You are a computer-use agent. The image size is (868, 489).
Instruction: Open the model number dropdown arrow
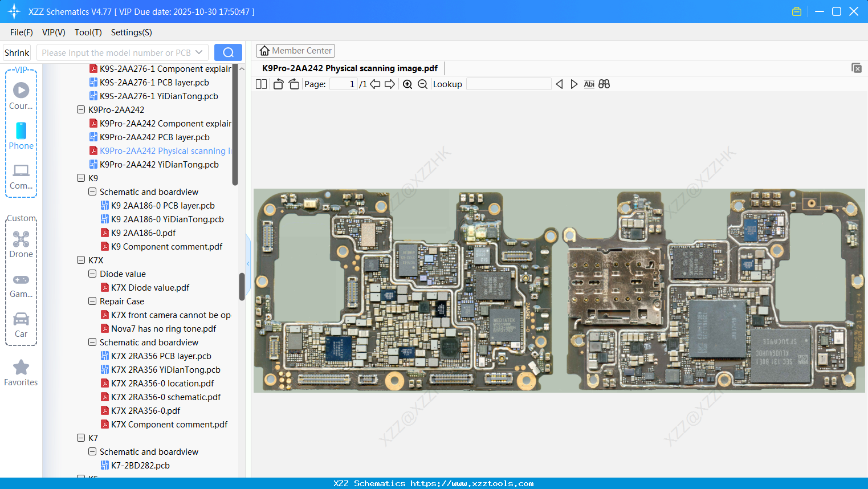coord(199,52)
